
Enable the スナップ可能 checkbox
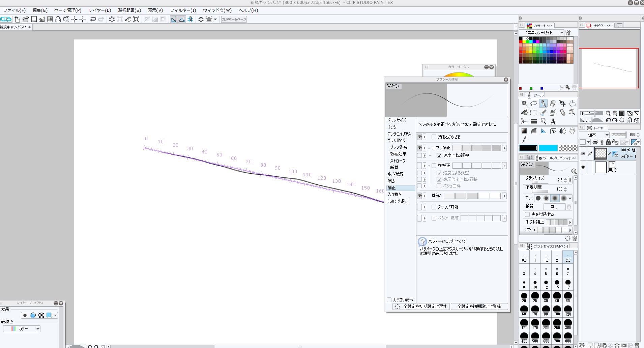tap(434, 207)
